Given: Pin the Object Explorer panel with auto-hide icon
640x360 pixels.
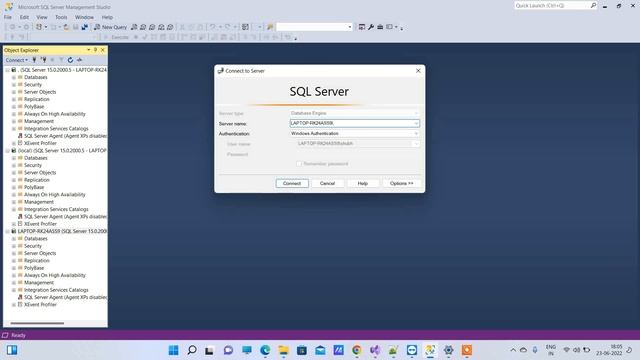Looking at the screenshot, I should (96, 50).
